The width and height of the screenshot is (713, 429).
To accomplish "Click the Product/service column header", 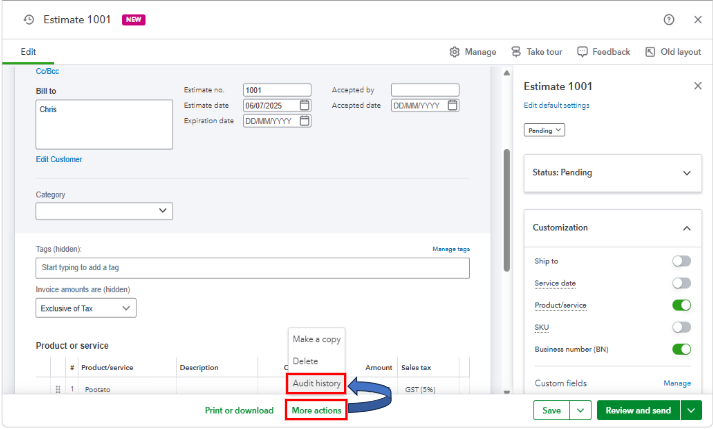I will [107, 368].
